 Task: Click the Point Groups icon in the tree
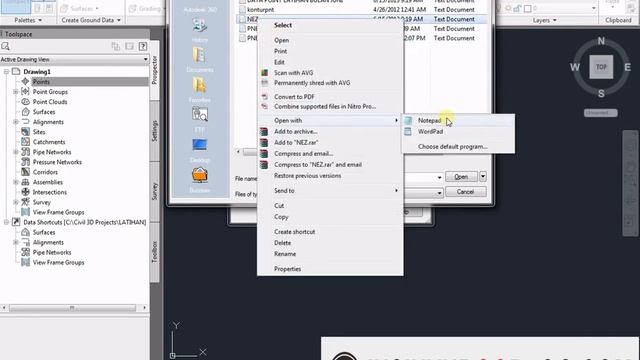coord(25,92)
